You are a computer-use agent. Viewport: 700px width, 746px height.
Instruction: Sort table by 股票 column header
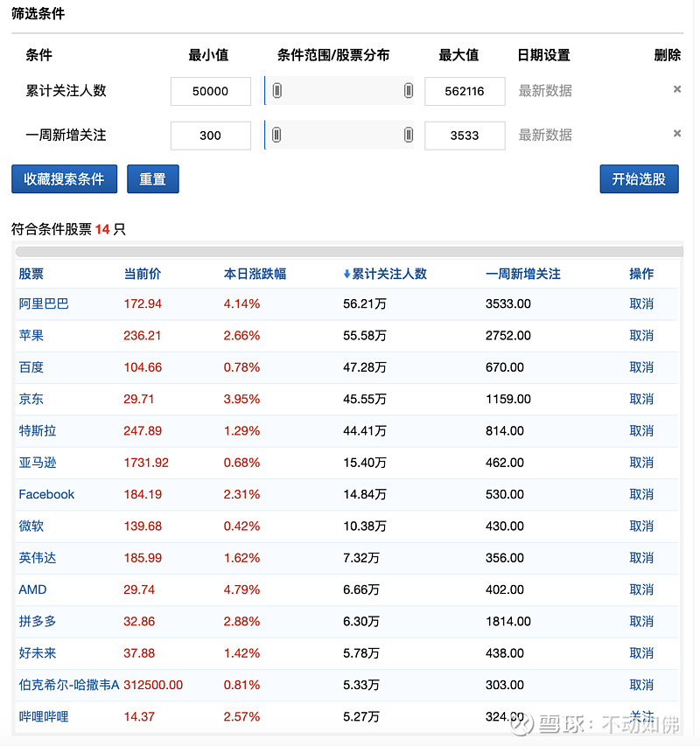point(31,274)
